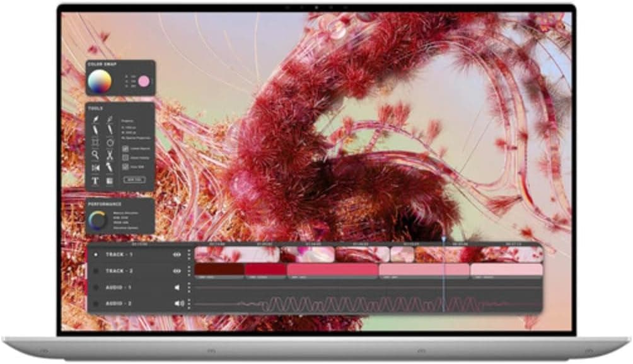Image resolution: width=633 pixels, height=364 pixels.
Task: Open the Ellipse shape tool
Action: (110, 139)
